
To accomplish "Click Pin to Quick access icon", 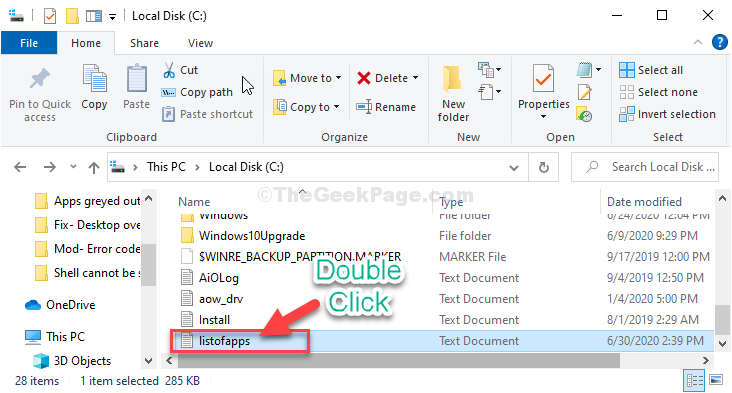I will pos(40,78).
